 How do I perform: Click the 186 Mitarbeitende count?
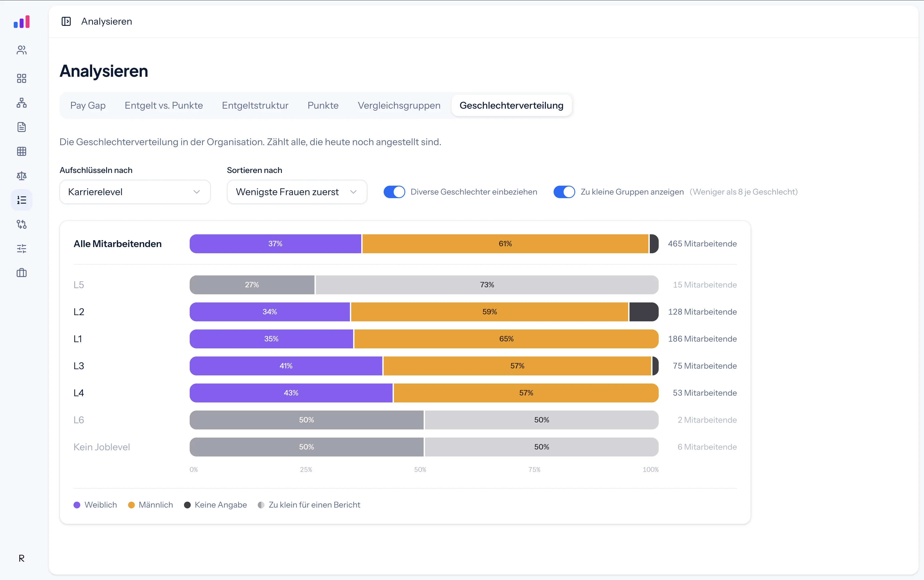click(702, 339)
